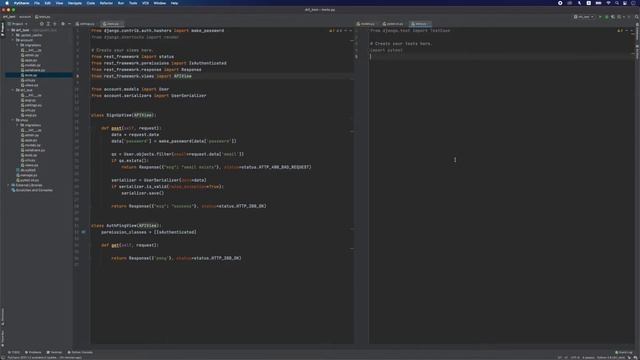Click Spotlight search icon in macOS menu bar

coord(617,3)
